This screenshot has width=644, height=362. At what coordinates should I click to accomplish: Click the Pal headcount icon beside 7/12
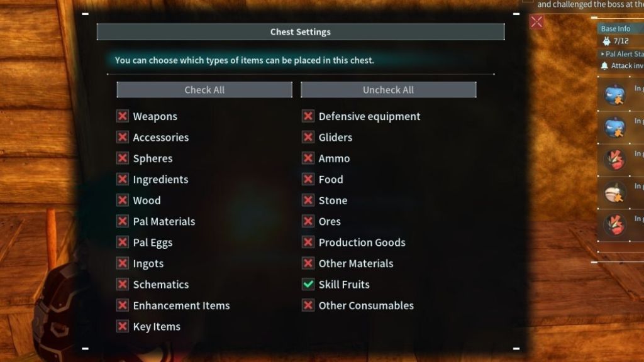click(606, 42)
